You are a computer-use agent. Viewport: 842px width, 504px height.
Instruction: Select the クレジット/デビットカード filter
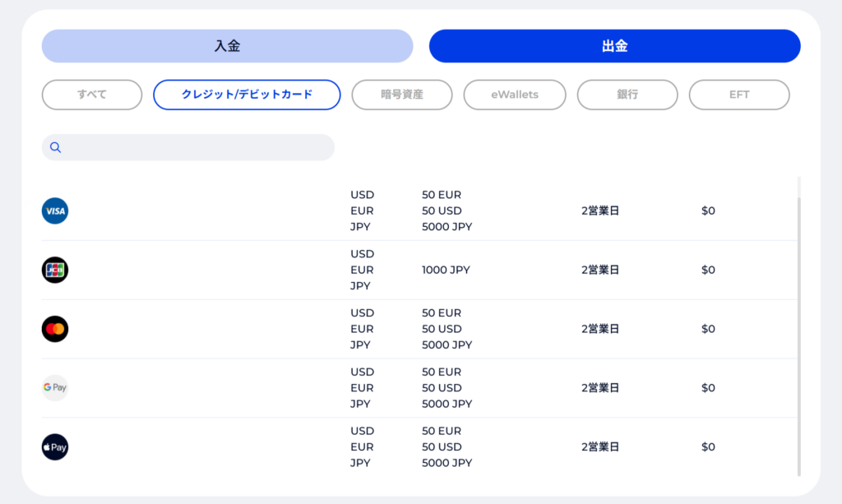click(x=247, y=95)
